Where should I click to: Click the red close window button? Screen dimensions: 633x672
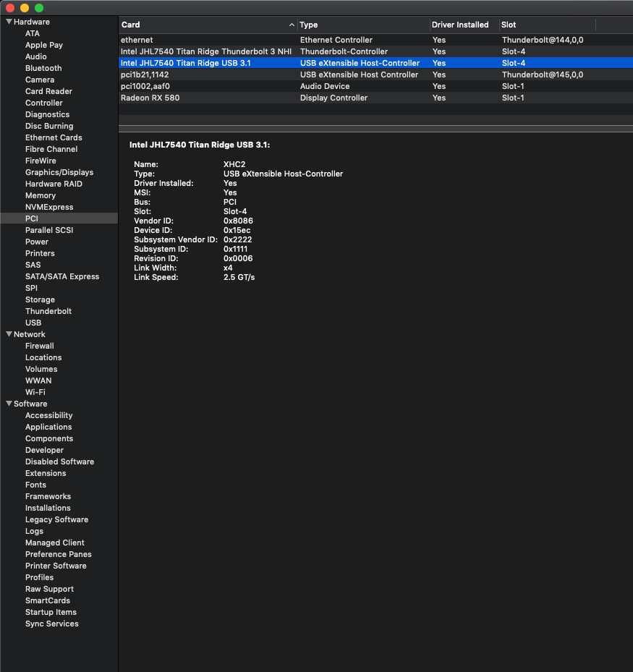pos(10,7)
